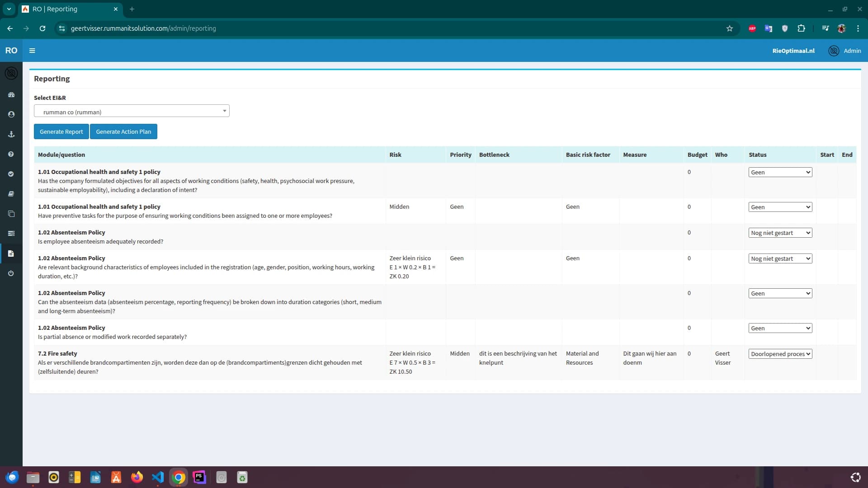Open the book sidebar icon
This screenshot has height=488, width=868.
pyautogui.click(x=11, y=194)
